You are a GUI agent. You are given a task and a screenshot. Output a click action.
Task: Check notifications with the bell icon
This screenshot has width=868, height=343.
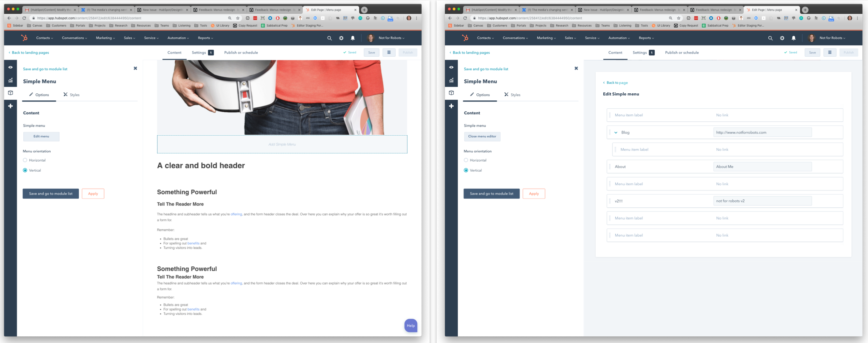pos(352,38)
